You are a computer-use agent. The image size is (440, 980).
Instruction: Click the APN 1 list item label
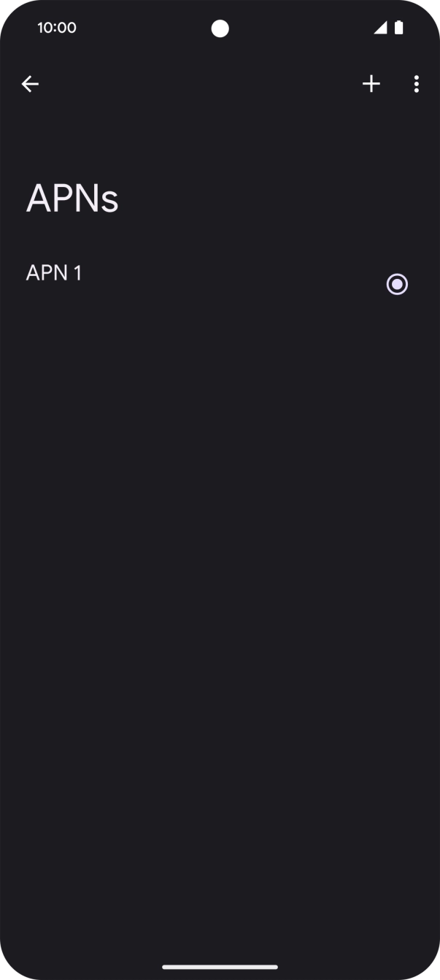tap(54, 273)
